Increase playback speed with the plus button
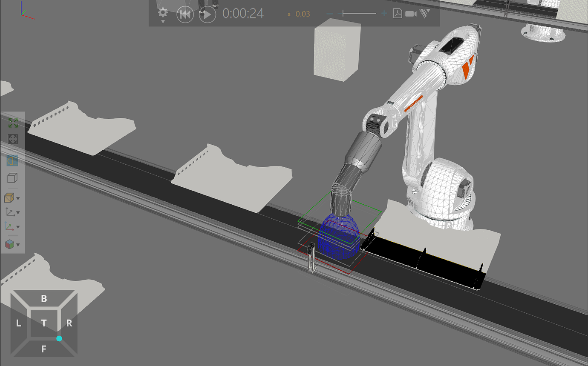 point(384,13)
